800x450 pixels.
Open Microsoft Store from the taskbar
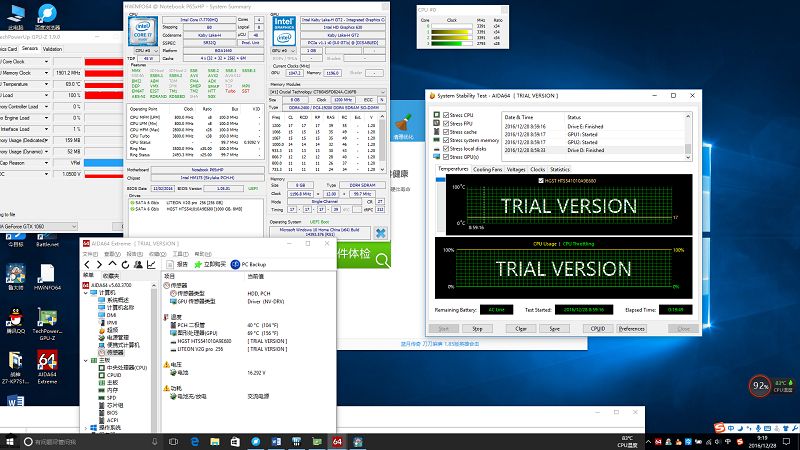click(x=235, y=441)
